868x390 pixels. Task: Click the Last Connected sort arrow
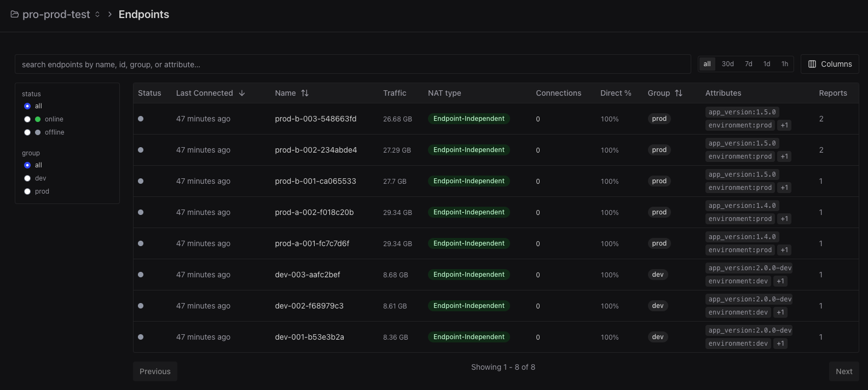(242, 93)
